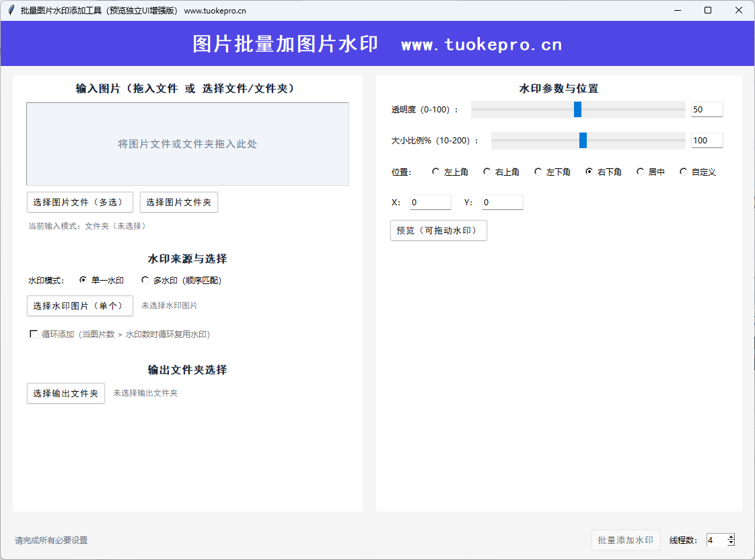Select 单一水印 watermark mode
Viewport: 755px width, 560px height.
83,280
